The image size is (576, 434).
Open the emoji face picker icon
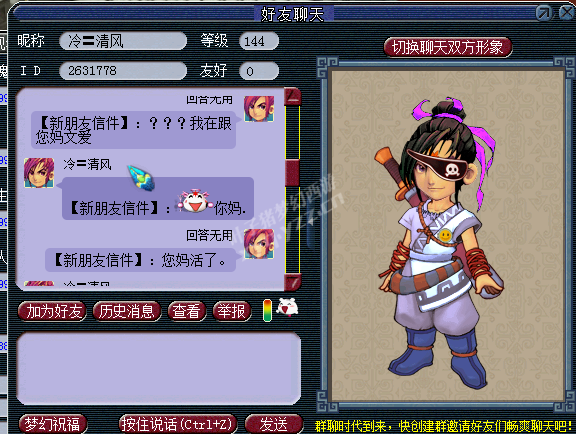point(287,308)
